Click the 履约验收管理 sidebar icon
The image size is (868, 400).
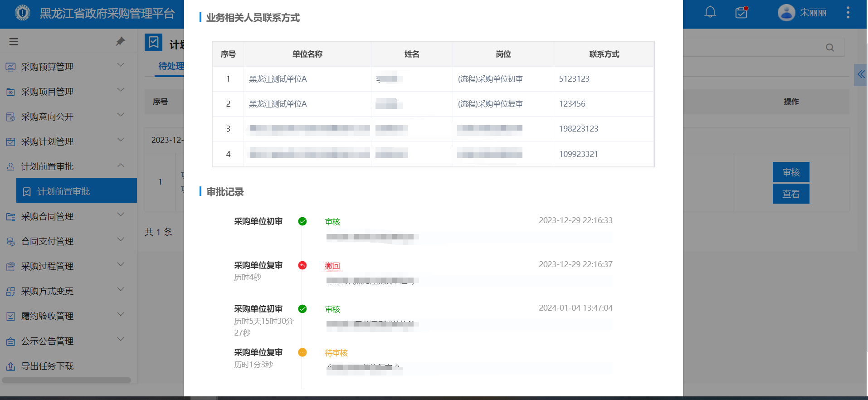click(x=10, y=317)
